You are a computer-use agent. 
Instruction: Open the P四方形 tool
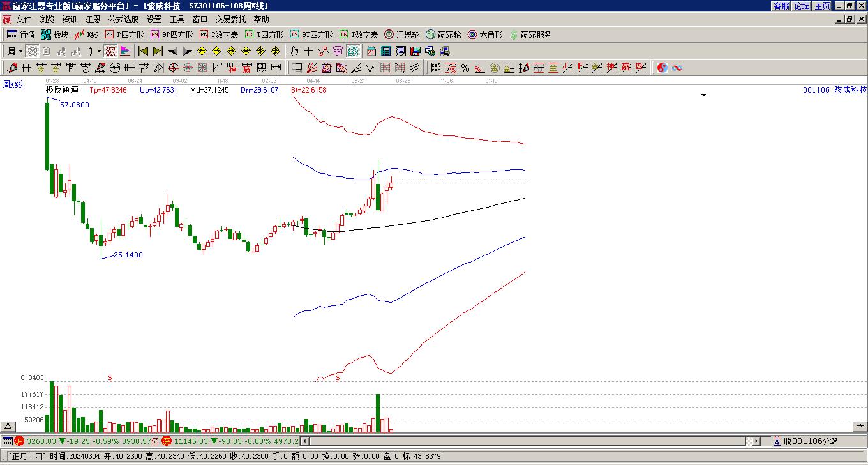click(124, 34)
